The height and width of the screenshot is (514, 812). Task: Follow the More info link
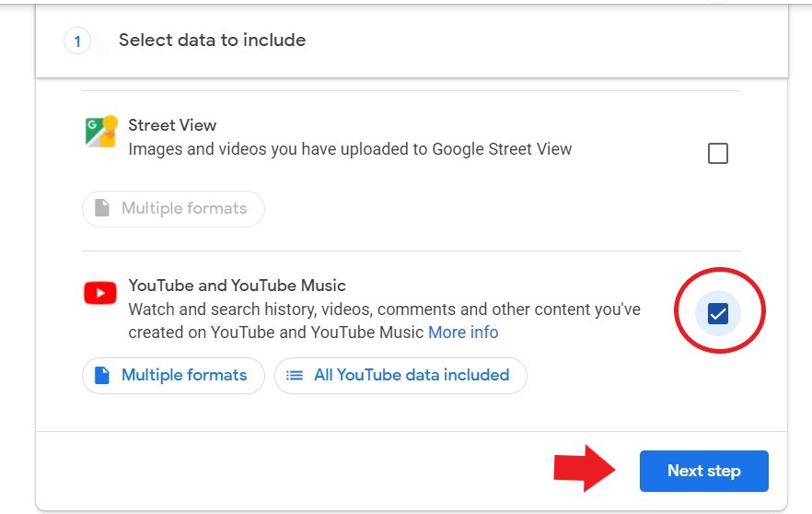click(463, 333)
